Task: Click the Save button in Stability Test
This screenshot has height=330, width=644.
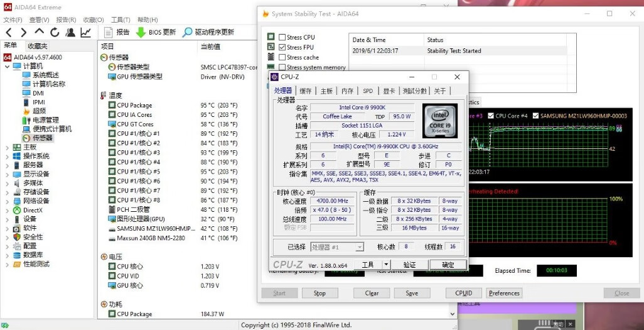Action: click(x=412, y=294)
